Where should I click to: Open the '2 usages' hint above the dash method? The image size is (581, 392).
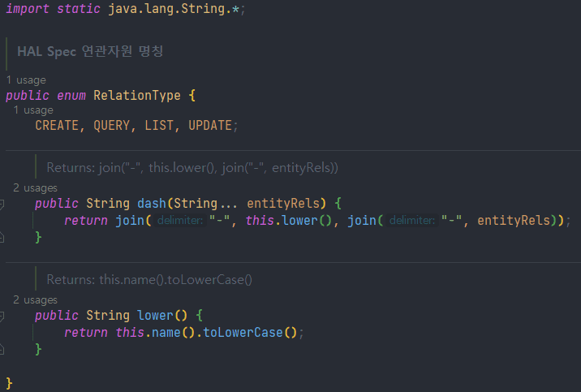pos(35,187)
